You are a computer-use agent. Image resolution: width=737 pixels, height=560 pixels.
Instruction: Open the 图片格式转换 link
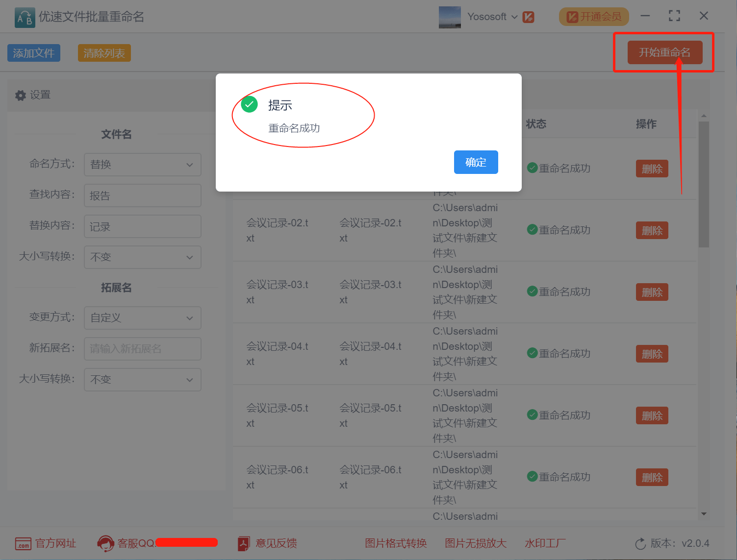point(395,543)
